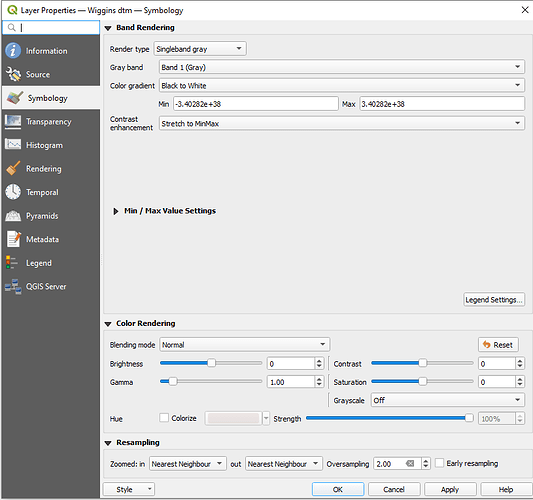This screenshot has width=533, height=500.
Task: Toggle the Early resampling checkbox
Action: (x=439, y=463)
